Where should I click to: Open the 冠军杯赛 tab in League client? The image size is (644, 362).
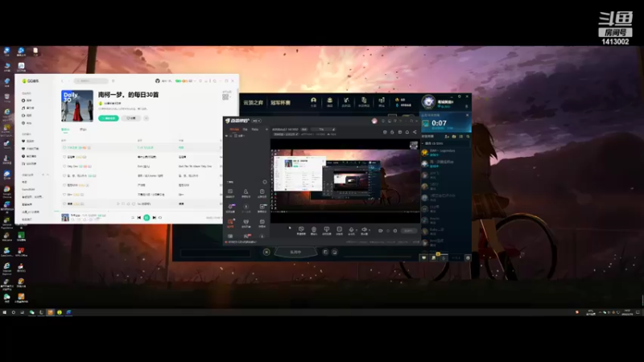(280, 103)
